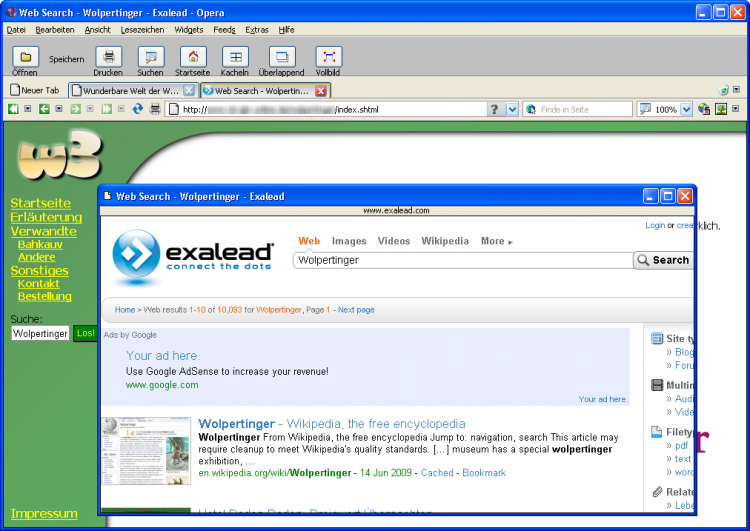Tile windows with the Kacheln icon
750x531 pixels.
pyautogui.click(x=235, y=57)
